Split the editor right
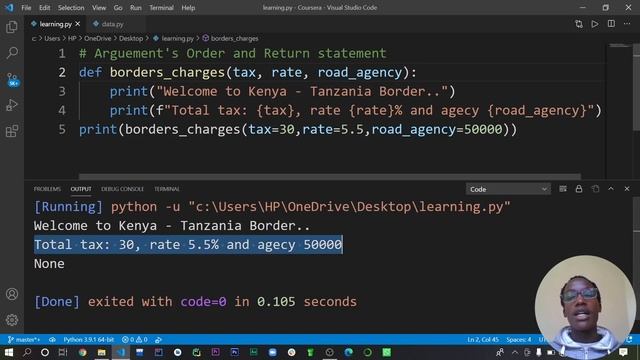The width and height of the screenshot is (640, 360). [x=611, y=24]
